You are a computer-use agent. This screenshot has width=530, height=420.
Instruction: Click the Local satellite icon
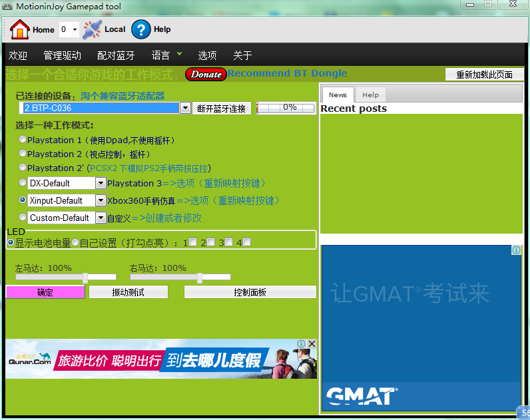[x=92, y=29]
